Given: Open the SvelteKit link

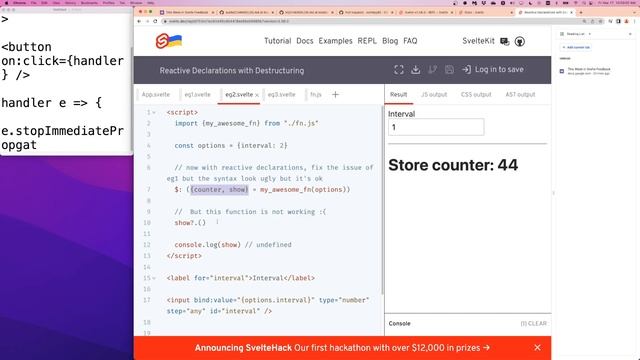Looking at the screenshot, I should [478, 41].
